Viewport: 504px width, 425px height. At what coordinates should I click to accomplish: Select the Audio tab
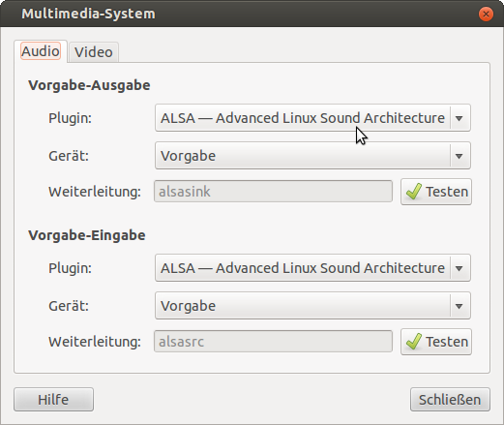click(x=41, y=51)
